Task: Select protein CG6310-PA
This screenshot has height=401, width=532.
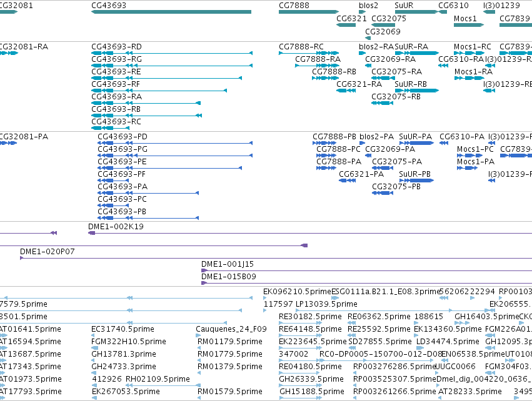Action: coord(462,137)
